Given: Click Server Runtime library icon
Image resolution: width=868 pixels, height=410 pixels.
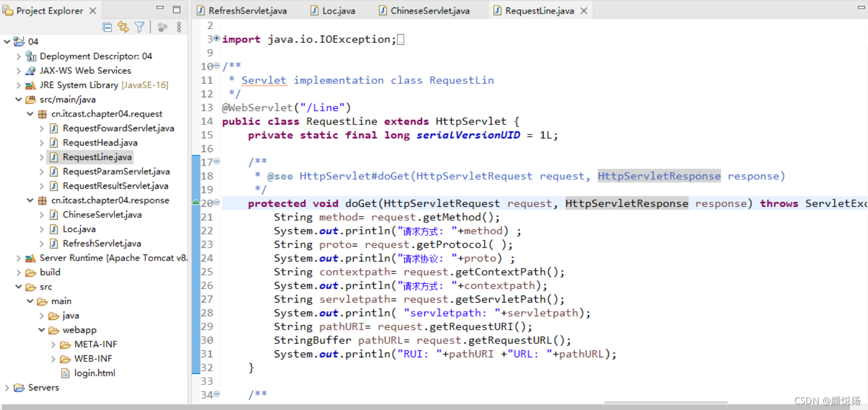Looking at the screenshot, I should 31,258.
